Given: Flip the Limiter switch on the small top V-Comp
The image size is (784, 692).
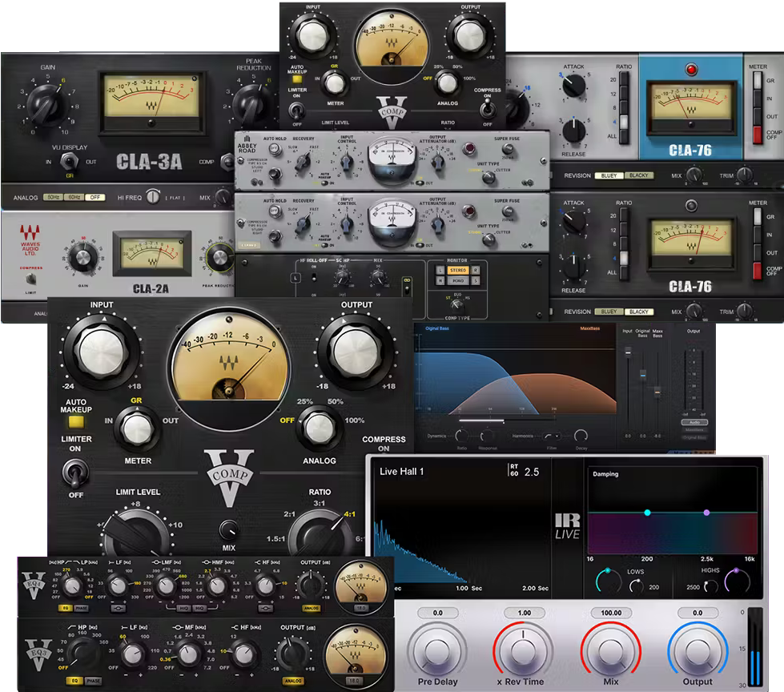Looking at the screenshot, I should pos(297,110).
